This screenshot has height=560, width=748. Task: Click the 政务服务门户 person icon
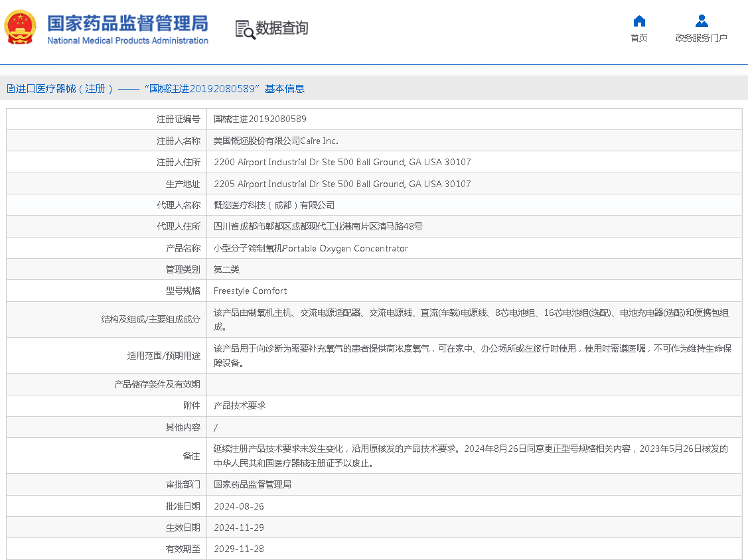702,21
